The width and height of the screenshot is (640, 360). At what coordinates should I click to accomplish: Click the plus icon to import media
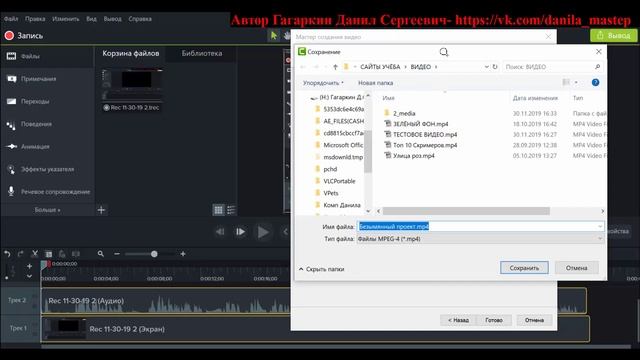pyautogui.click(x=101, y=210)
